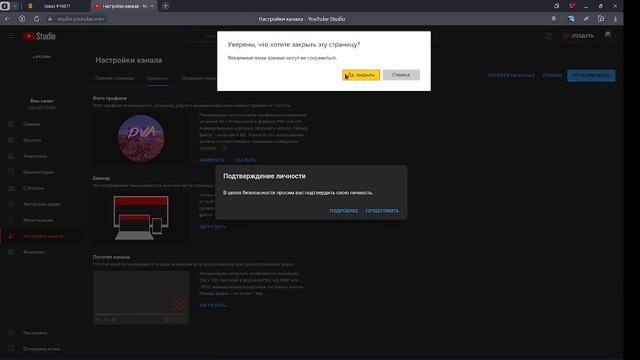This screenshot has width=640, height=360.
Task: Click the channel name under Ваш канал
Action: pos(41,108)
